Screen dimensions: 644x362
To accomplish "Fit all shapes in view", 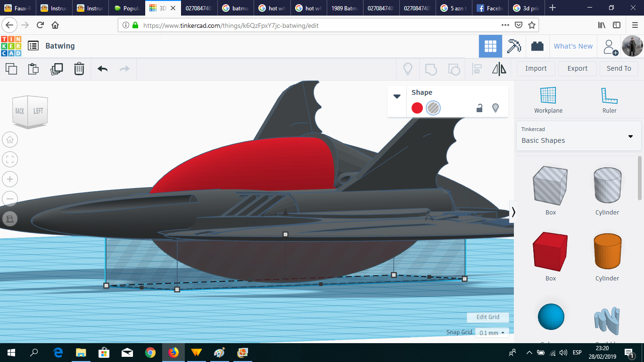I will (10, 159).
